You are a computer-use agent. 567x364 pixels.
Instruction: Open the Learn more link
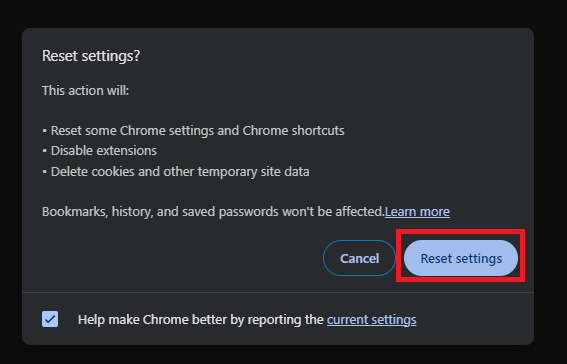point(417,211)
